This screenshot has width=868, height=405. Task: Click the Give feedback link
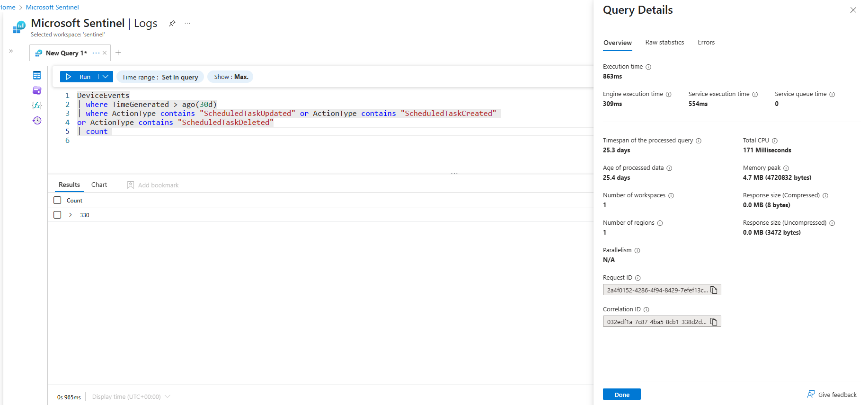[x=832, y=395]
